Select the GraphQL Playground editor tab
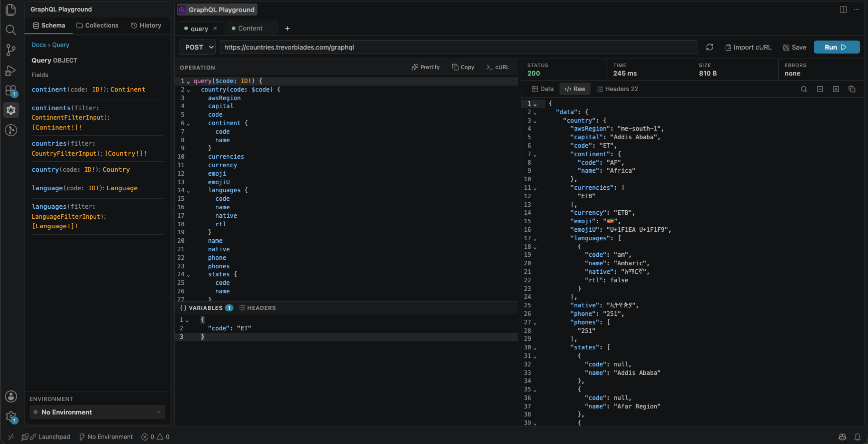The height and width of the screenshot is (444, 868). 217,10
